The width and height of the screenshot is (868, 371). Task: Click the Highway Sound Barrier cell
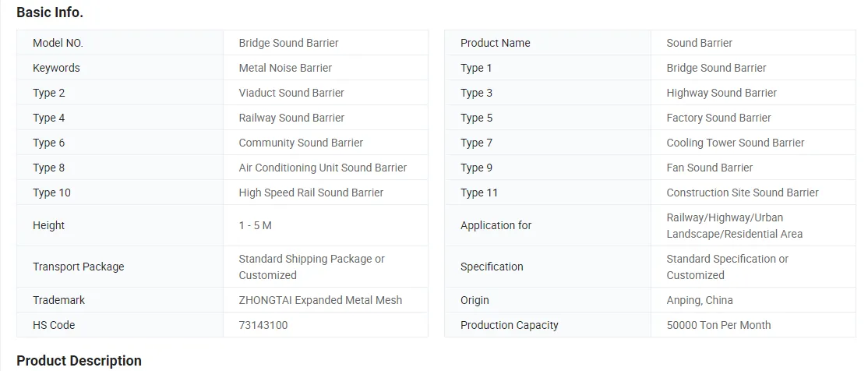(722, 93)
